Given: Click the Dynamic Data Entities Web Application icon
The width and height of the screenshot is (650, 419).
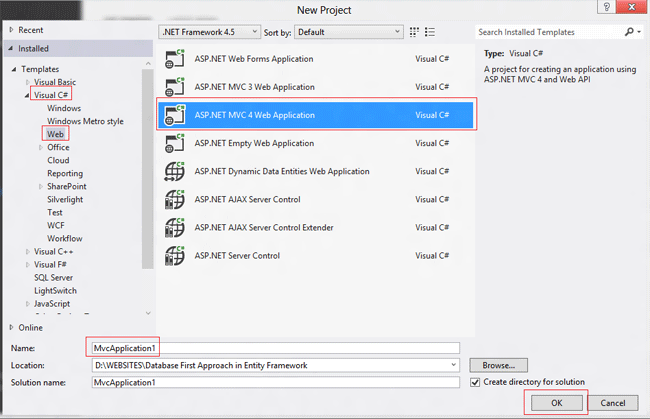Looking at the screenshot, I should tap(175, 172).
